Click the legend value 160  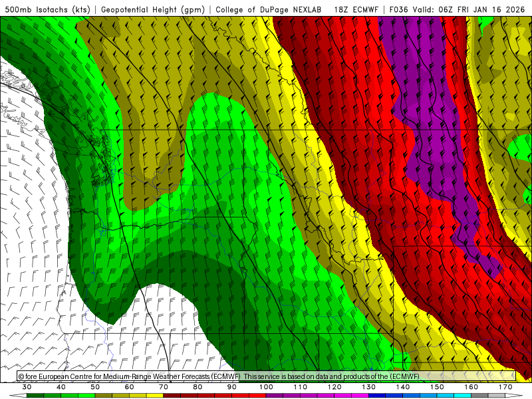pyautogui.click(x=471, y=387)
